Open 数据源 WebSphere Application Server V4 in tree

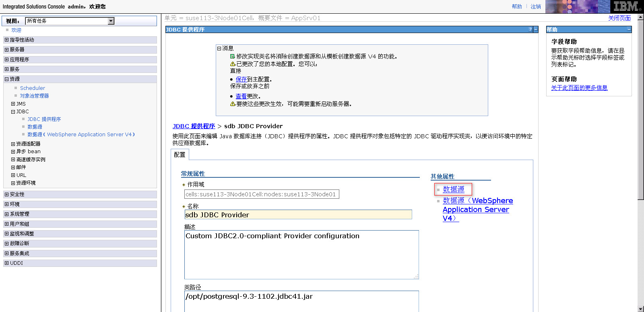click(81, 135)
